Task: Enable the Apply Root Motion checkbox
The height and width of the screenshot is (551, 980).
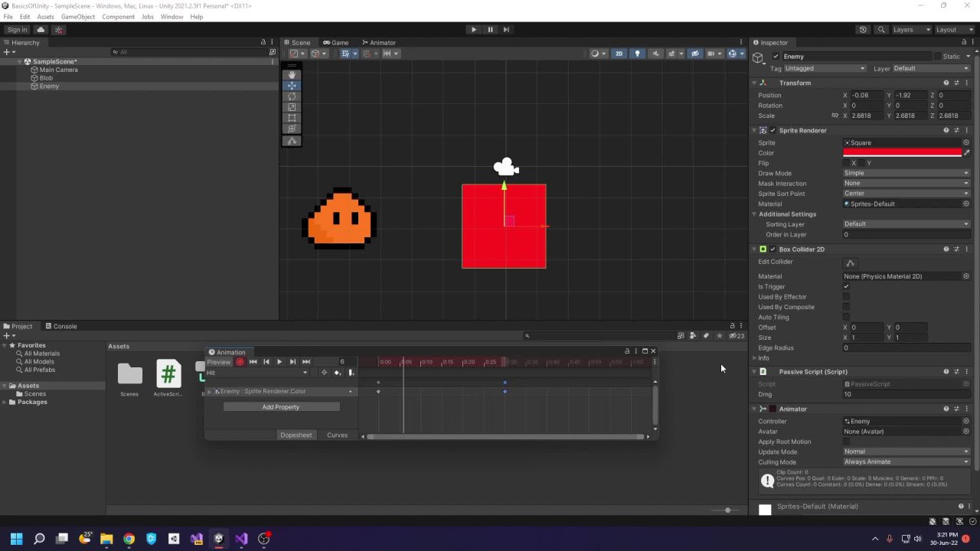Action: (x=846, y=442)
